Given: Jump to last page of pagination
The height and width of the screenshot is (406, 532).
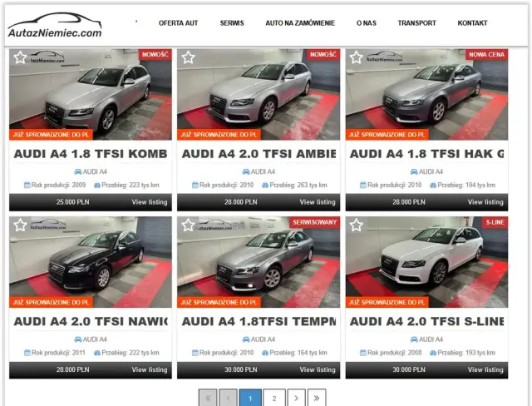Looking at the screenshot, I should [317, 398].
